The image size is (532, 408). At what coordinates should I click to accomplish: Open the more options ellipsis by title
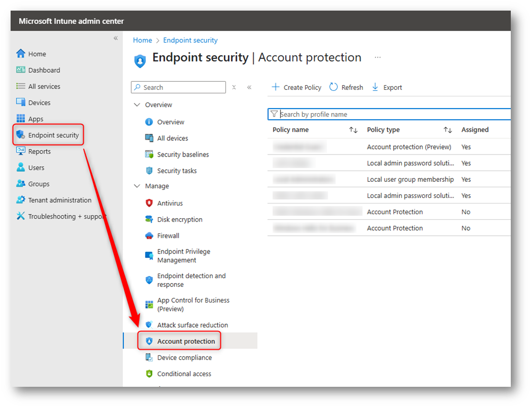[377, 58]
